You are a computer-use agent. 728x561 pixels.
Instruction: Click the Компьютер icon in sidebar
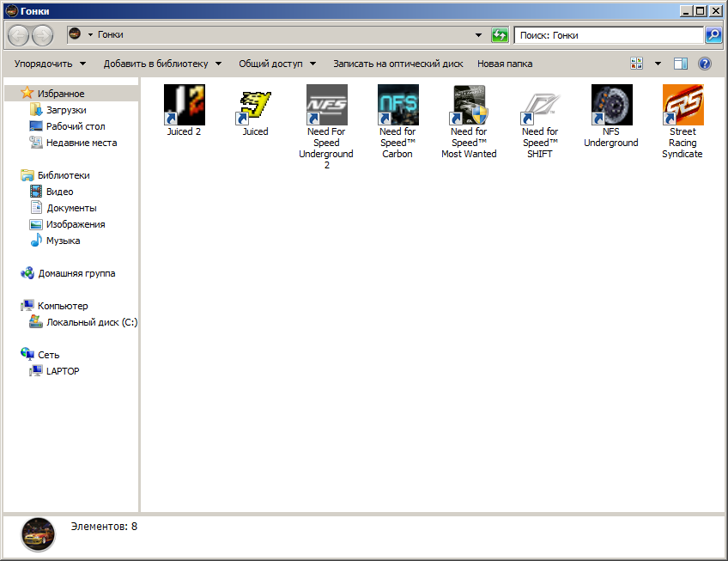pos(27,305)
